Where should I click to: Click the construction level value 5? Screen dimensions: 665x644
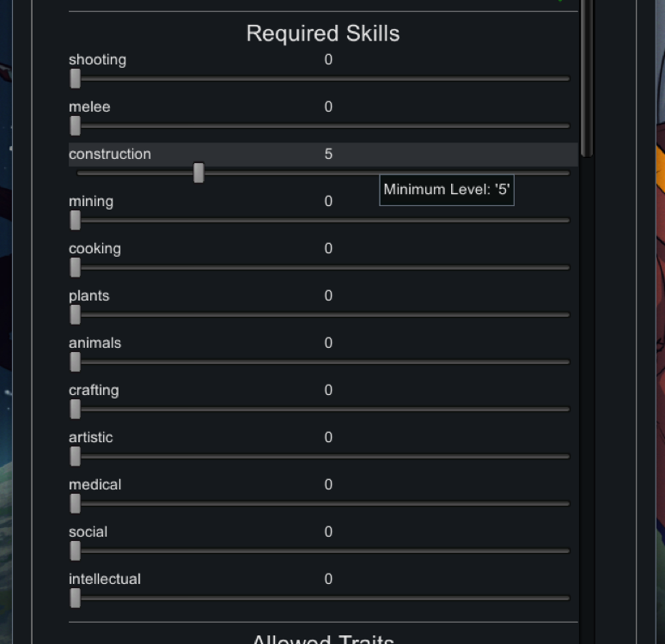click(x=328, y=155)
